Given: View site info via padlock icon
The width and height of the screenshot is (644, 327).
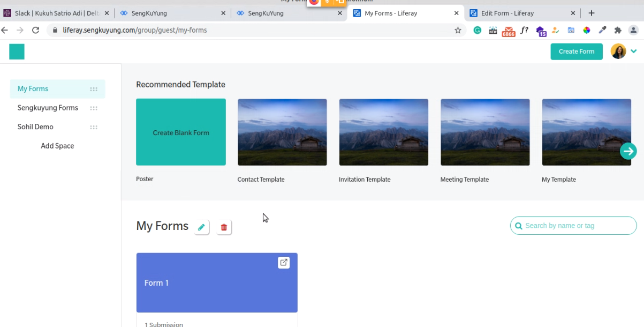Looking at the screenshot, I should coord(55,30).
